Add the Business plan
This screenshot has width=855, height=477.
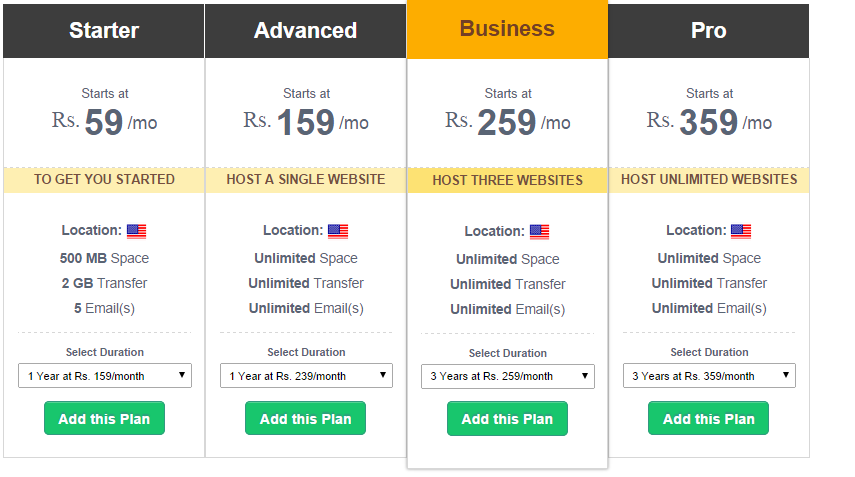coord(507,419)
